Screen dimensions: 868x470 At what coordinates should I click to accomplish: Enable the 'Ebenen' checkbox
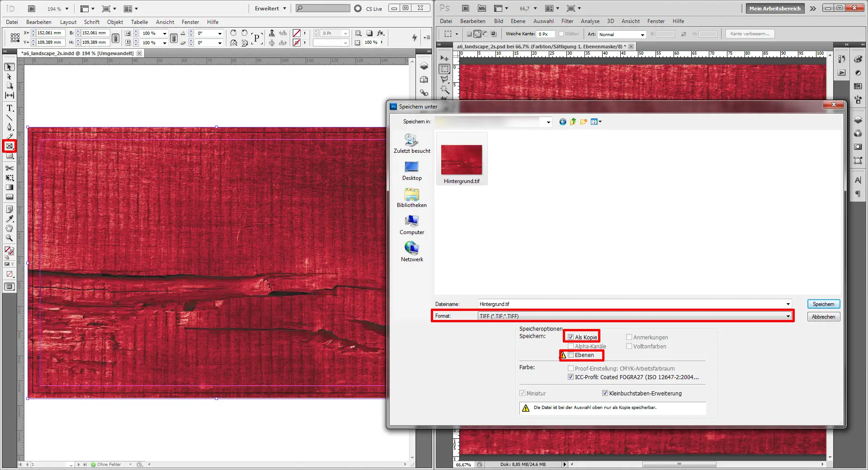pyautogui.click(x=571, y=355)
